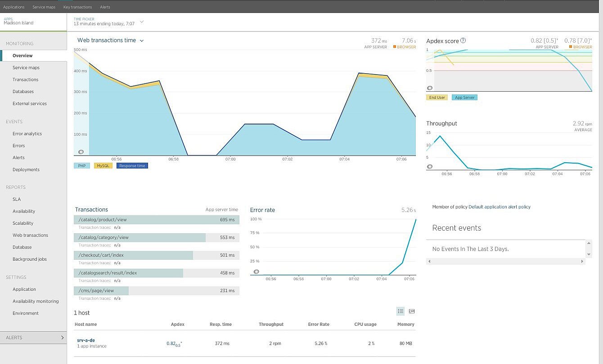Toggle the PHP legend series
This screenshot has width=603, height=364.
tap(81, 166)
